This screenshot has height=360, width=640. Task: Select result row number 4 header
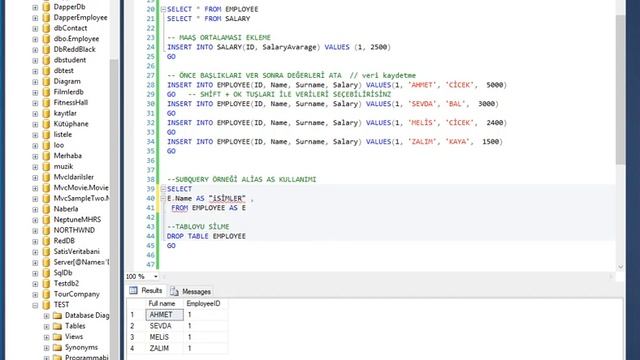[x=136, y=348]
